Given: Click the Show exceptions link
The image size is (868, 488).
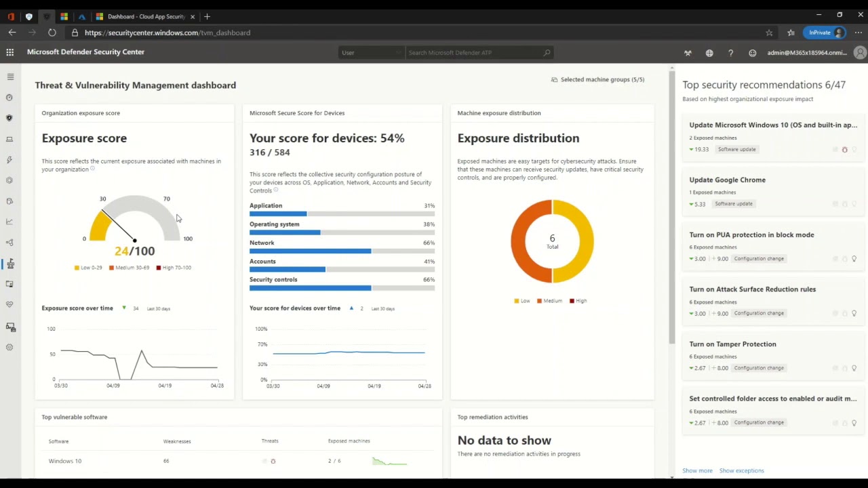Looking at the screenshot, I should (741, 470).
